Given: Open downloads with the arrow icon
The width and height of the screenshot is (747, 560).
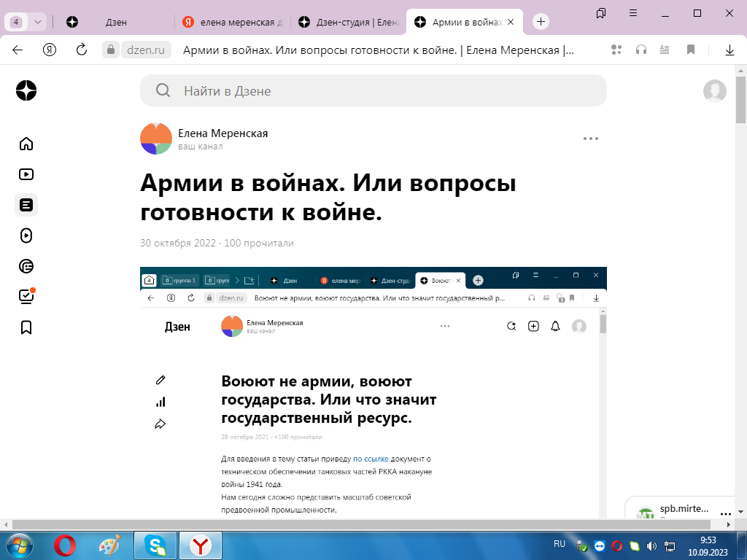Looking at the screenshot, I should click(730, 50).
